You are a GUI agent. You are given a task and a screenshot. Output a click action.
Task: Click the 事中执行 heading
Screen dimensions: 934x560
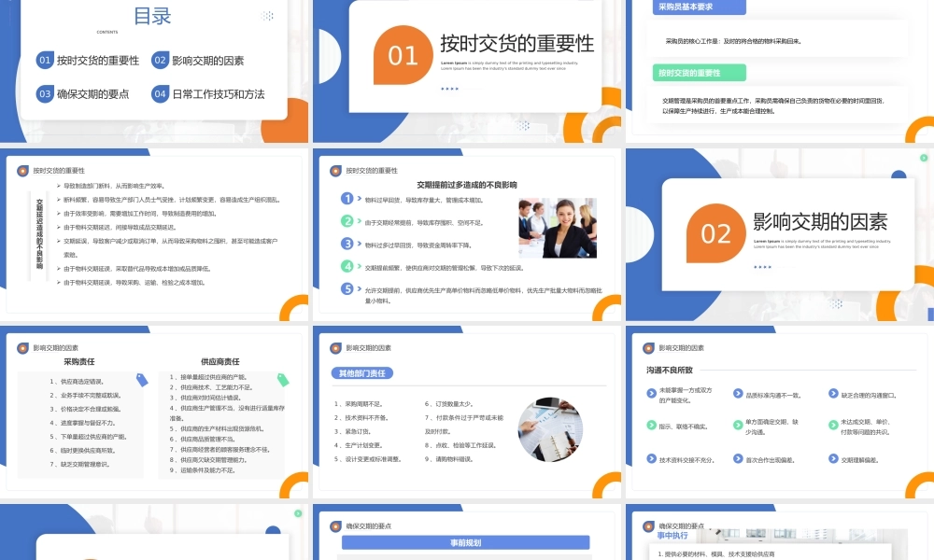[x=672, y=536]
